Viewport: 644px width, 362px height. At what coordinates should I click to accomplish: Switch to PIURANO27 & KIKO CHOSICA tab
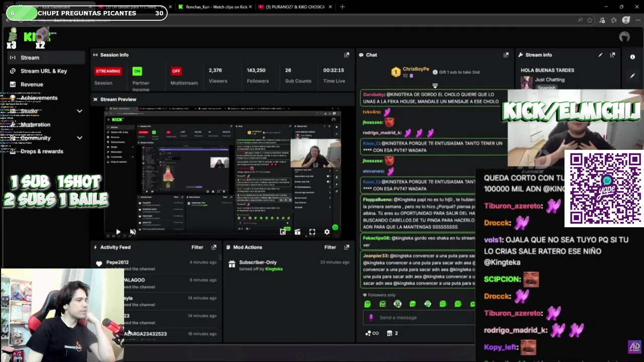294,7
